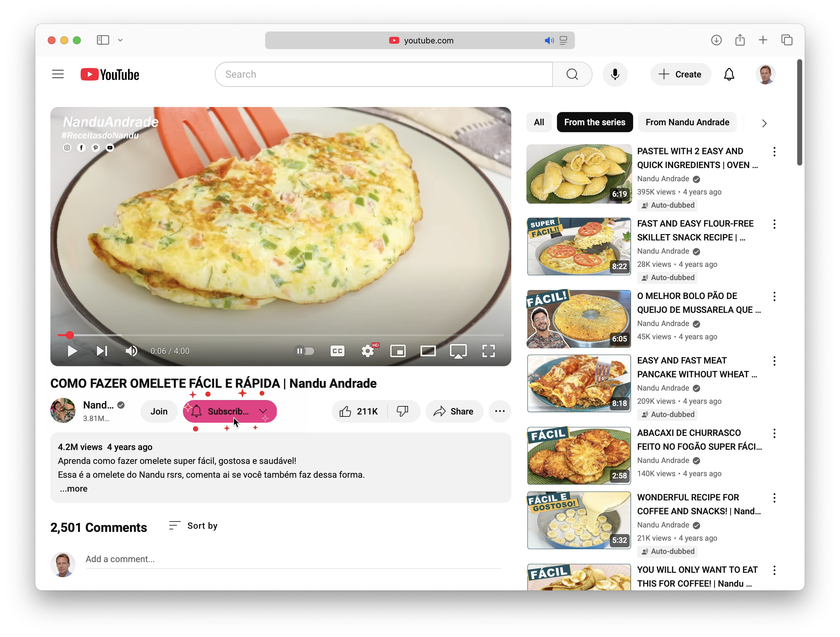Mute the tab audio in address bar
Image resolution: width=840 pixels, height=637 pixels.
pyautogui.click(x=549, y=41)
